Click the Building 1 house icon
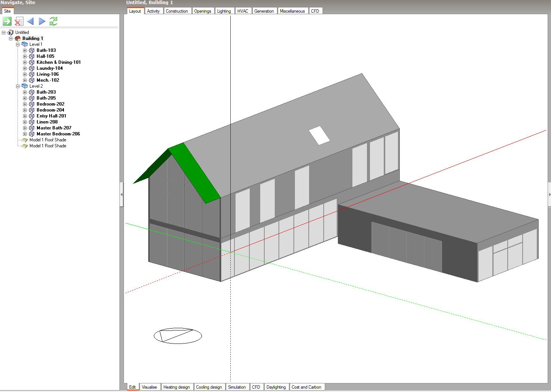Screen dimensions: 551x392 (x=18, y=38)
